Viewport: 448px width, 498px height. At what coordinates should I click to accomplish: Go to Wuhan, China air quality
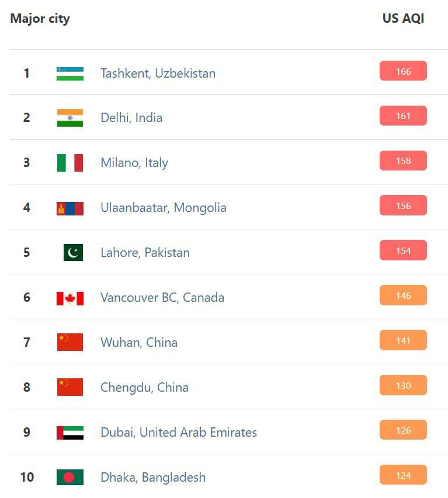[x=139, y=343]
